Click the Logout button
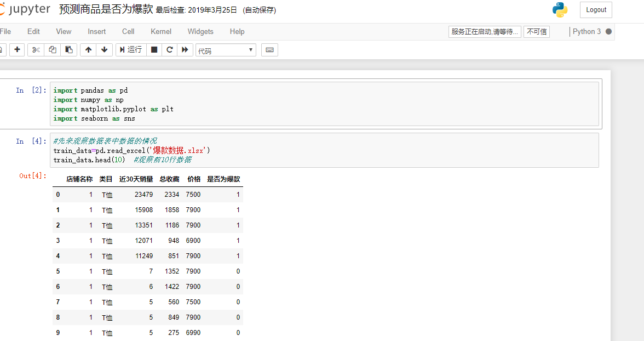The image size is (644, 341). [x=596, y=9]
